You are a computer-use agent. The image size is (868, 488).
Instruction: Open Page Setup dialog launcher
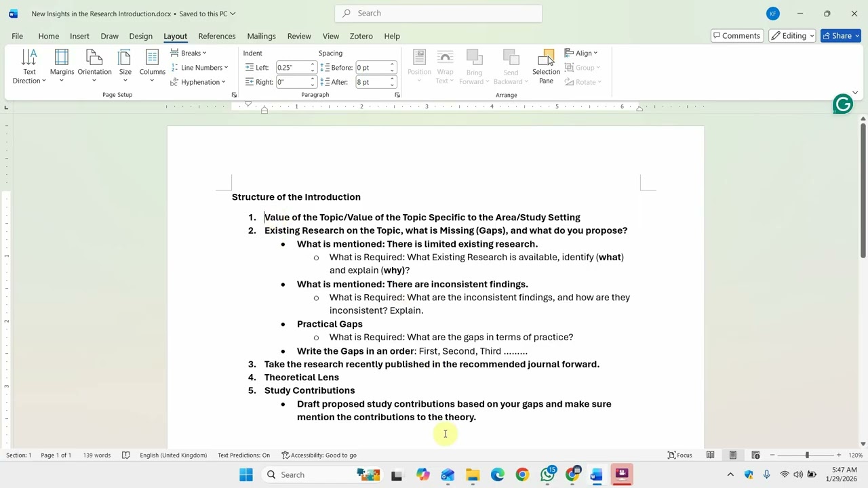tap(234, 95)
